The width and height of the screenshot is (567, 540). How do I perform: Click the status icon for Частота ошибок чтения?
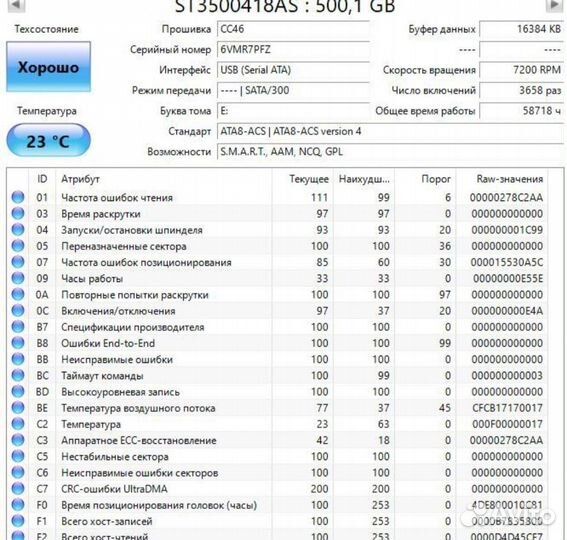click(x=18, y=197)
